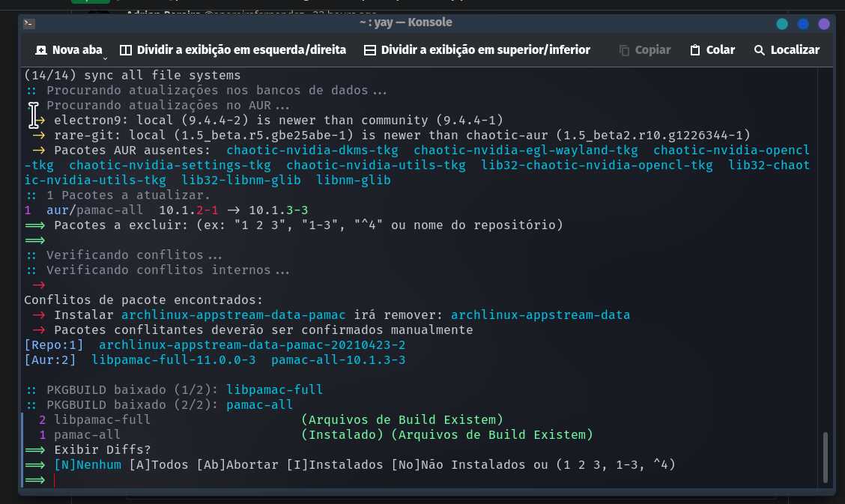The width and height of the screenshot is (845, 504).
Task: Click archlinux-appstream-data-pamac in the Instalar conflict line
Action: pyautogui.click(x=233, y=315)
